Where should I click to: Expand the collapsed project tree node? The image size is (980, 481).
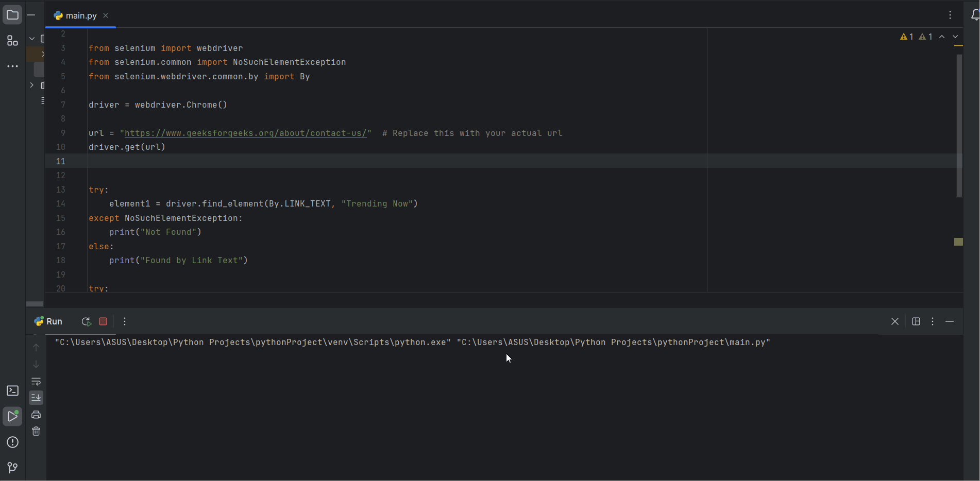click(32, 85)
